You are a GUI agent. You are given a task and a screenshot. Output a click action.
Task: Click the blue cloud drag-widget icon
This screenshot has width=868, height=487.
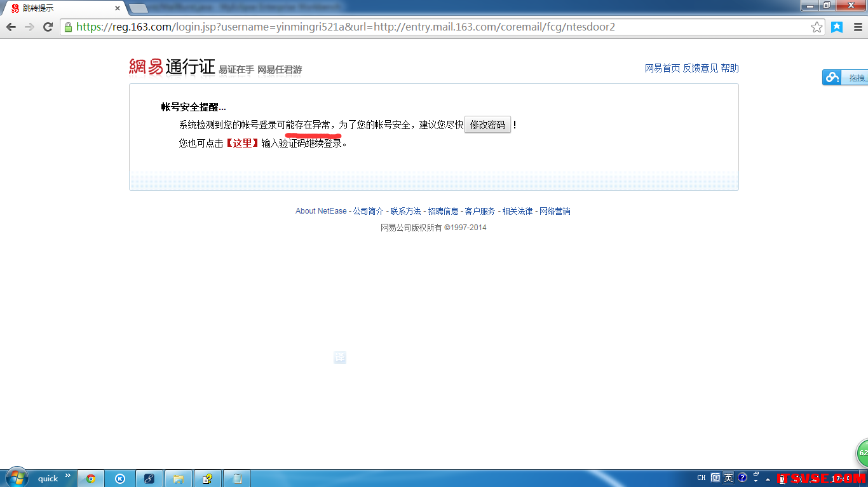832,78
